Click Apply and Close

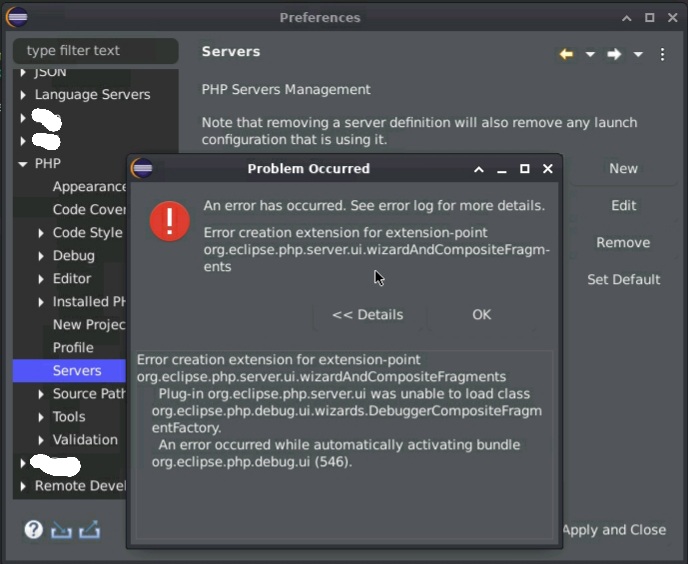pyautogui.click(x=614, y=530)
